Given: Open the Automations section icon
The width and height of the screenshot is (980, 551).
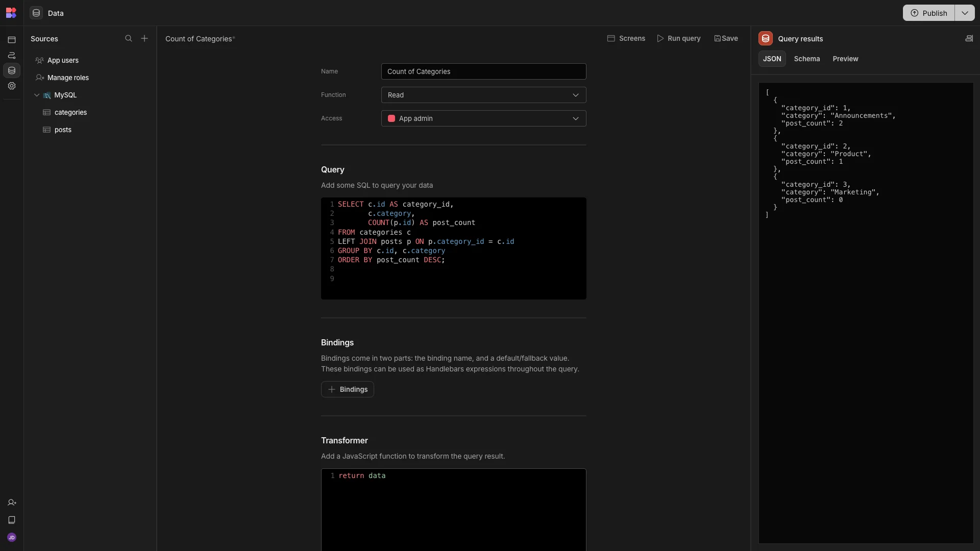Looking at the screenshot, I should coord(12,55).
